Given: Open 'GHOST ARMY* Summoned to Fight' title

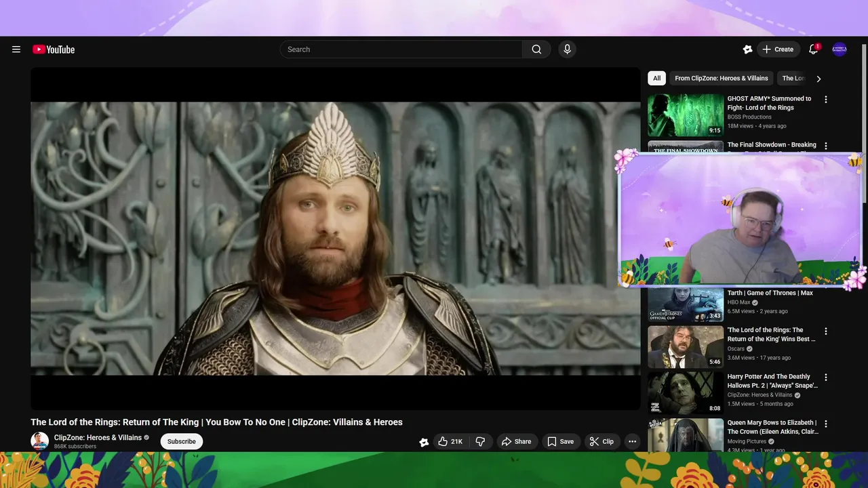Looking at the screenshot, I should coord(769,103).
